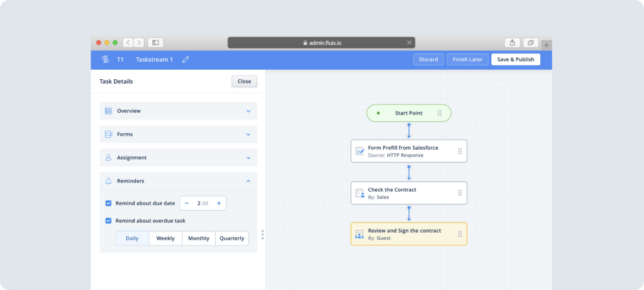The image size is (644, 290).
Task: Uncheck Remind about due date
Action: tap(109, 204)
